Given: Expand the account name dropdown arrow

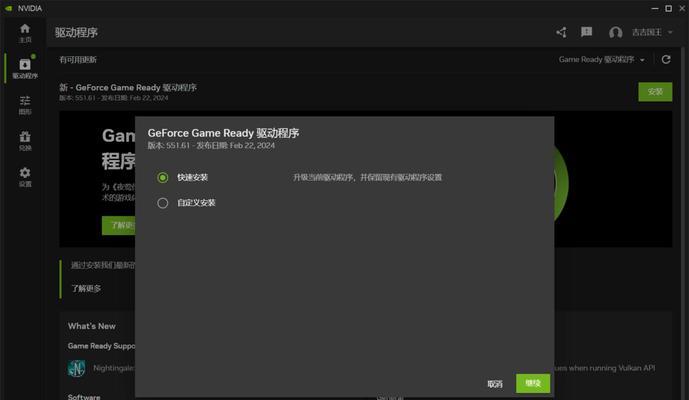Looking at the screenshot, I should pos(670,32).
